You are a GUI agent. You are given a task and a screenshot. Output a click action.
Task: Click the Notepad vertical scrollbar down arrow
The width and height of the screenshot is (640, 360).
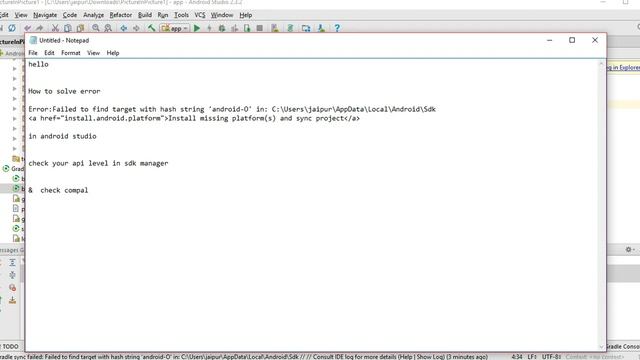[601, 347]
